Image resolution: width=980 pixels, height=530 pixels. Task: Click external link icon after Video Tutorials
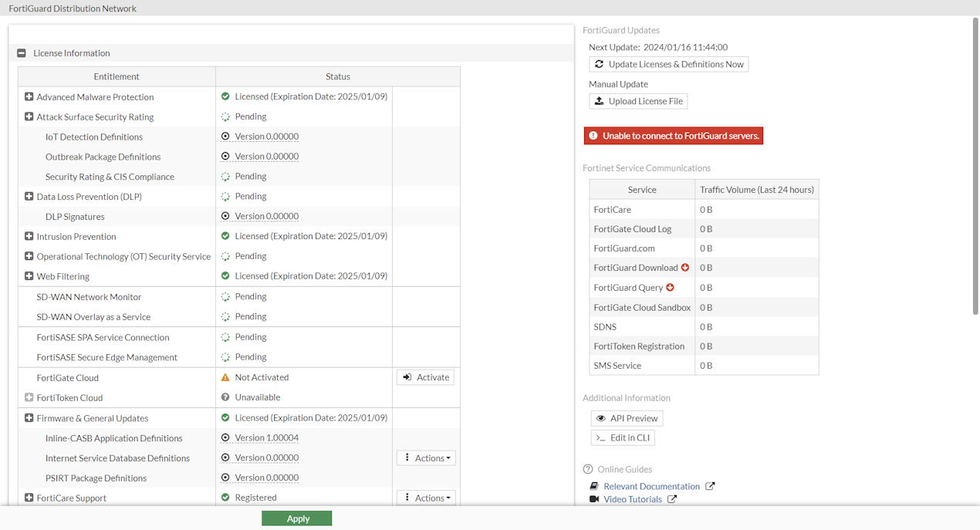[x=672, y=499]
